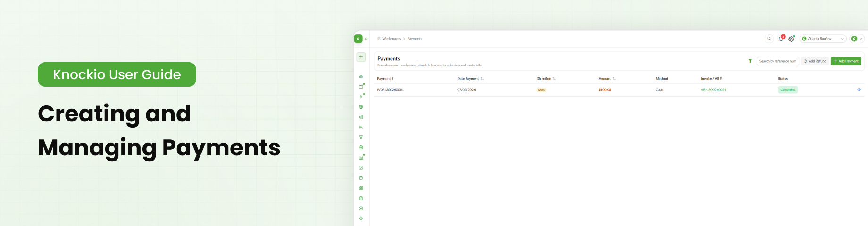Viewport: 868px width, 226px height.
Task: Open the diamond icon at sidebar bottom
Action: point(361,218)
